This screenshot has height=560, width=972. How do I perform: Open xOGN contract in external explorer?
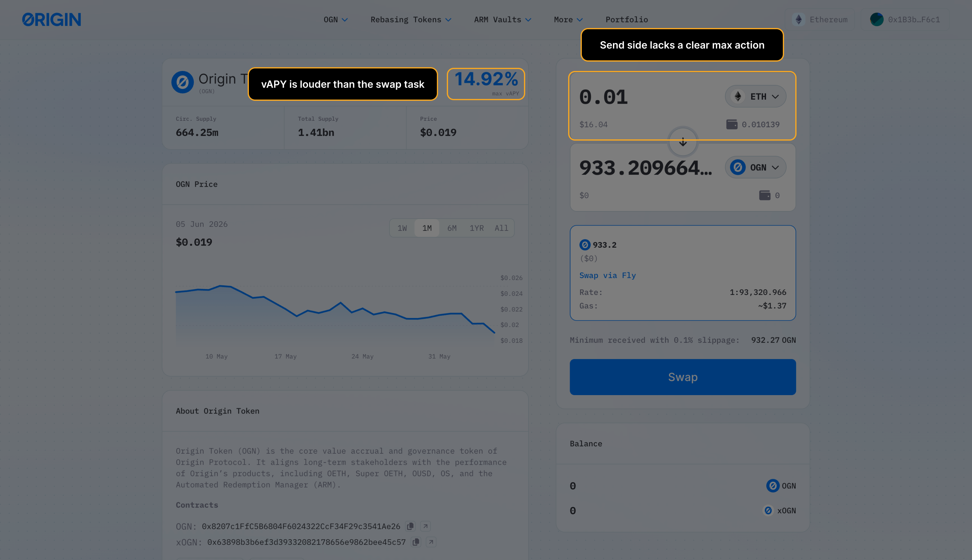431,542
